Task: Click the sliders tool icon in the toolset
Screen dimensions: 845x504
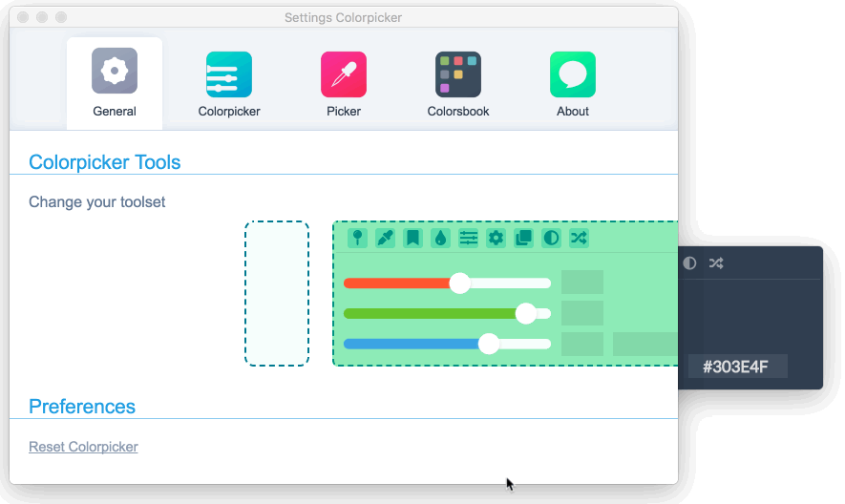Action: click(468, 238)
